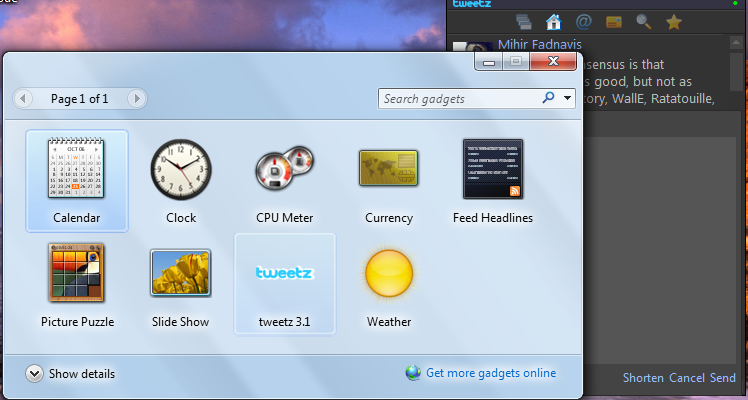Select the Slide Show gadget icon

click(180, 272)
